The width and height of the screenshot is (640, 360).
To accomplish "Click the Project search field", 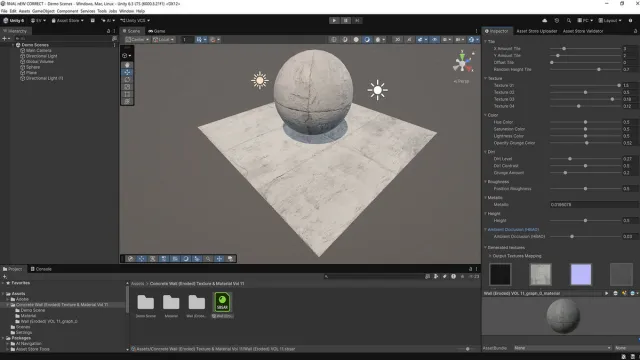I will pyautogui.click(x=373, y=276).
